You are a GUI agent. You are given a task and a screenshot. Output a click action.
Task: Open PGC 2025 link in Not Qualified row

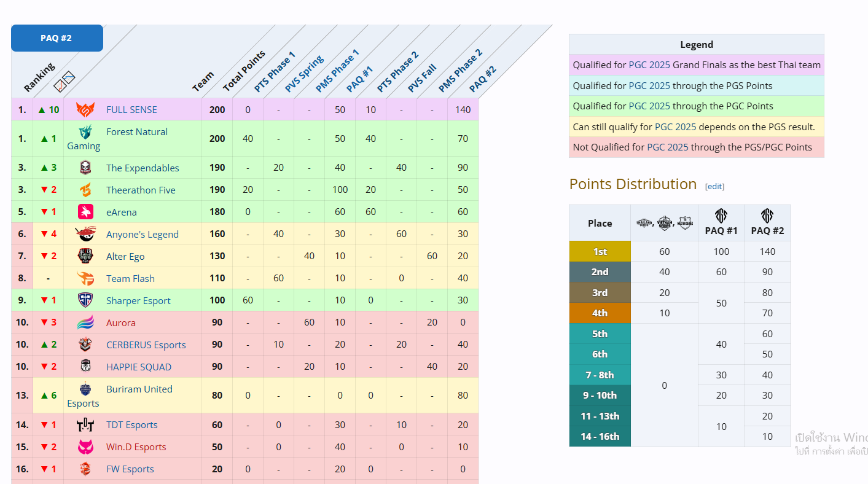[x=668, y=147]
